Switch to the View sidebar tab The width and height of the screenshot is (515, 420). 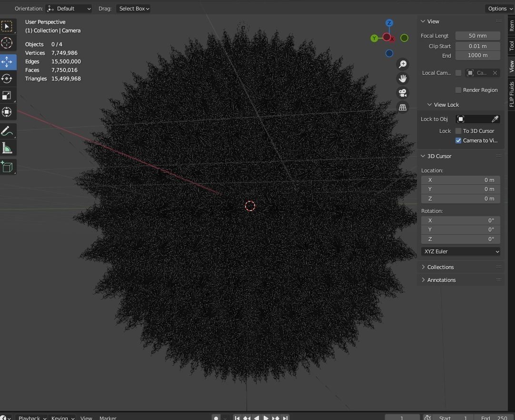tap(511, 66)
